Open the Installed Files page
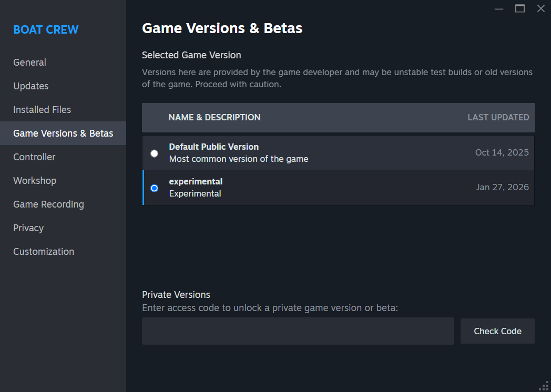This screenshot has height=392, width=551. click(x=42, y=110)
